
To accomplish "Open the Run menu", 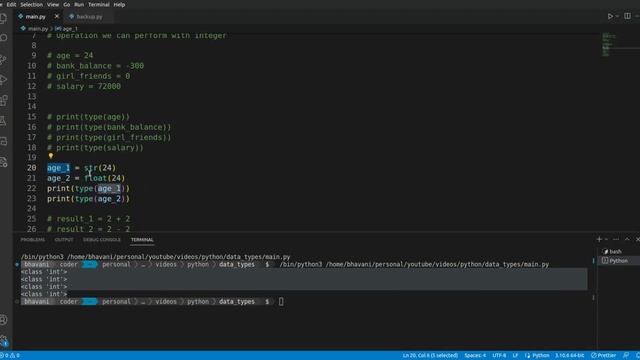I will click(79, 4).
